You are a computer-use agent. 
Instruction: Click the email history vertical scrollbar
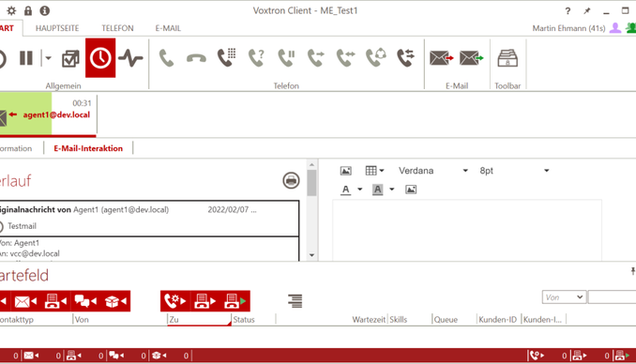click(x=311, y=210)
